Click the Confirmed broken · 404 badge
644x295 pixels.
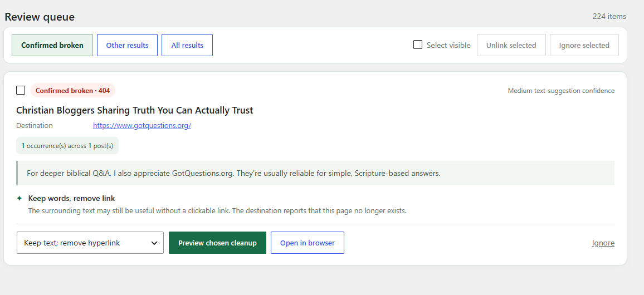pyautogui.click(x=72, y=91)
